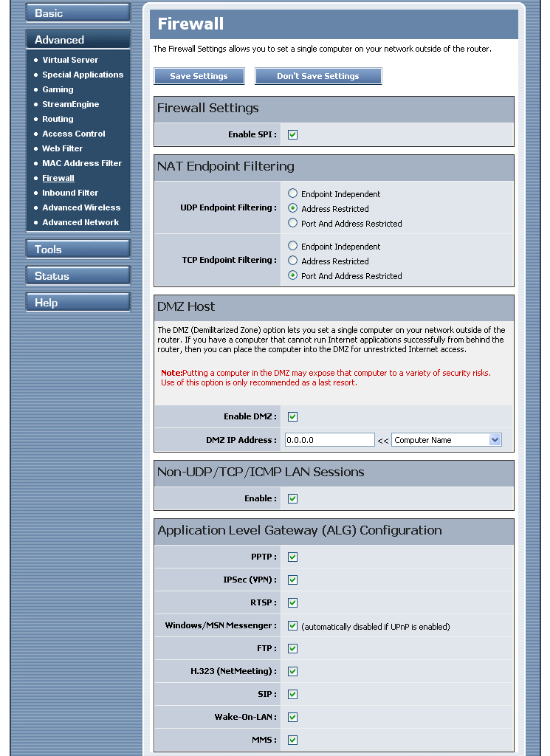
Task: Toggle the MMS checkbox
Action: (x=292, y=740)
